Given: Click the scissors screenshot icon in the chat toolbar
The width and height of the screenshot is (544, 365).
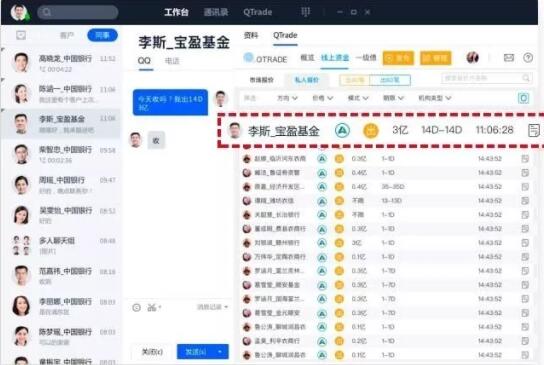Looking at the screenshot, I should click(152, 307).
